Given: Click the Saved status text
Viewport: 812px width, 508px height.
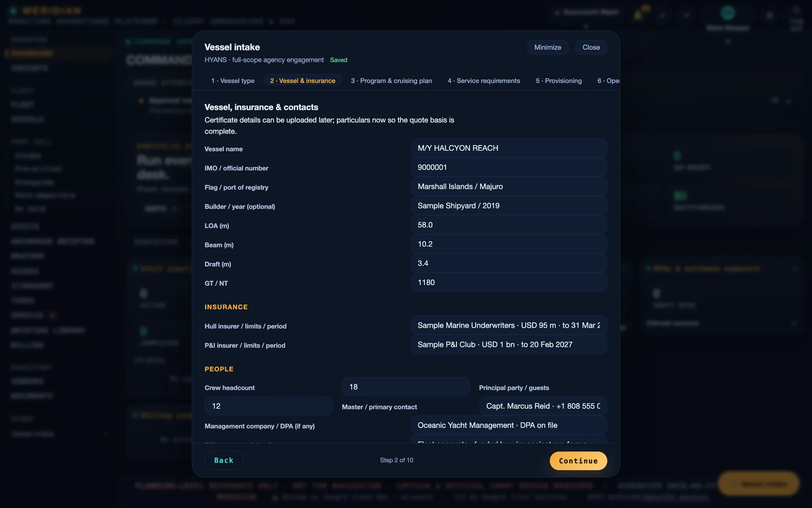Looking at the screenshot, I should [x=338, y=60].
